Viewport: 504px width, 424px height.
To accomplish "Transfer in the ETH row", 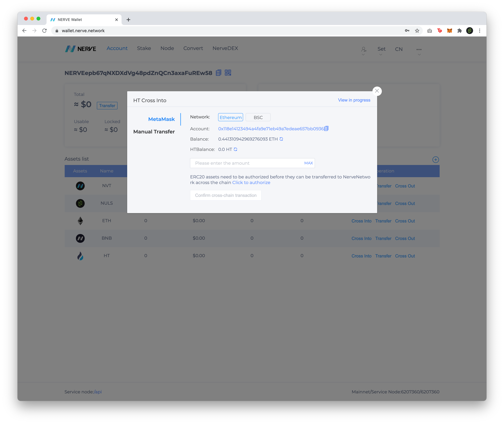I will coord(383,221).
